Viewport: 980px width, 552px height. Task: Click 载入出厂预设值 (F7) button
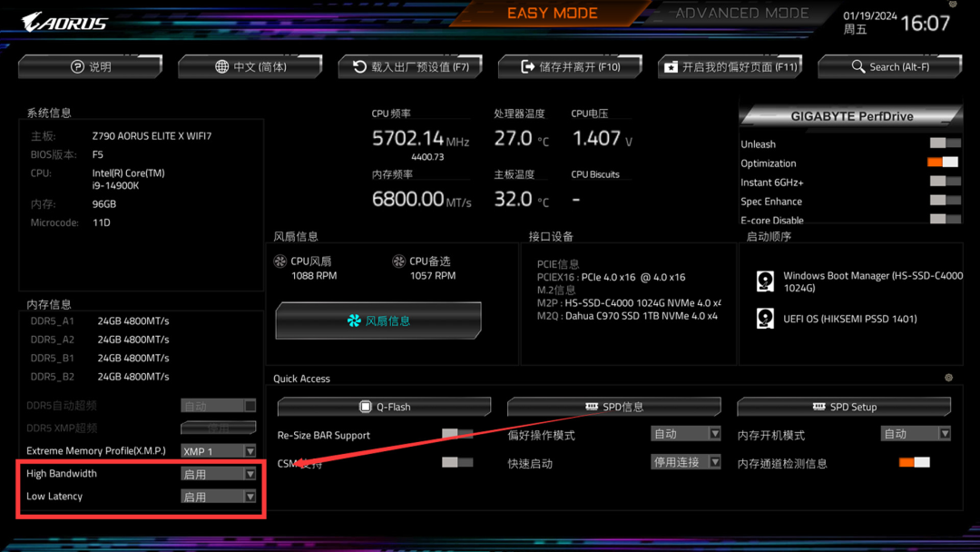coord(411,67)
